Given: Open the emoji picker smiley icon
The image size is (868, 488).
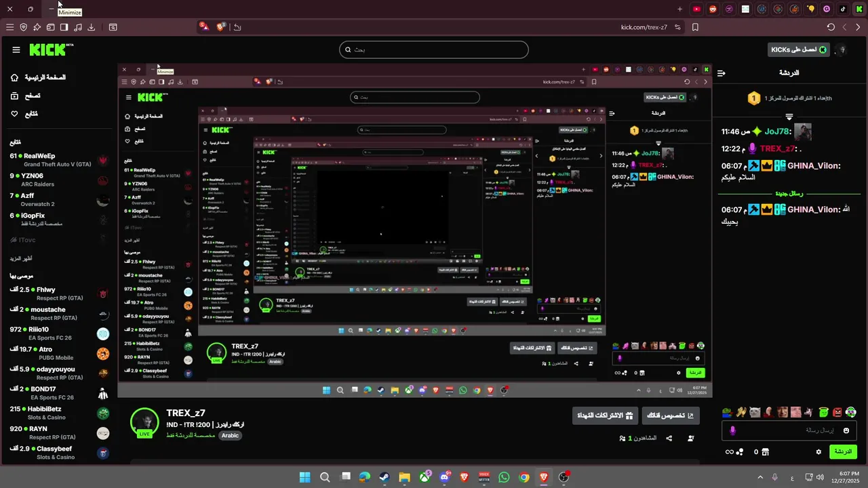Looking at the screenshot, I should (846, 430).
